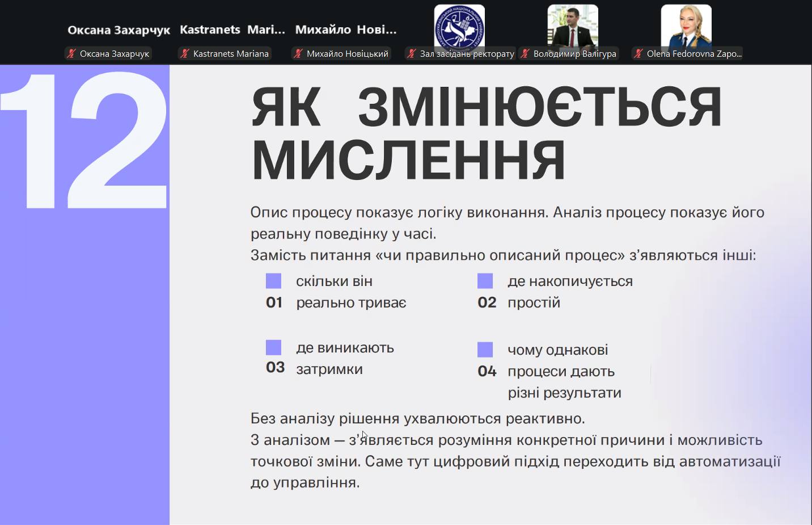Click the large Kastranets Mari... tile name
812x525 pixels.
(232, 30)
